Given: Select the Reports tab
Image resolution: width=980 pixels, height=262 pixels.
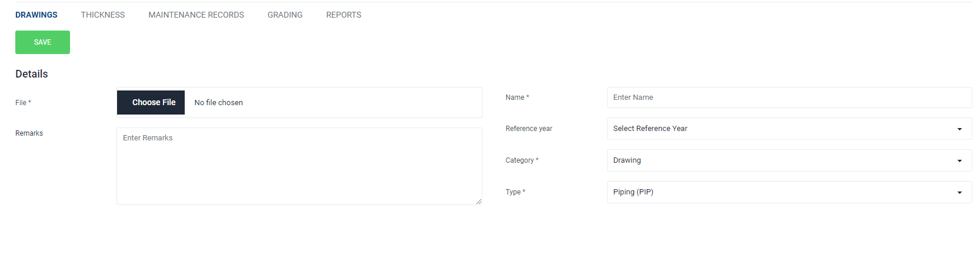Looking at the screenshot, I should click(344, 15).
